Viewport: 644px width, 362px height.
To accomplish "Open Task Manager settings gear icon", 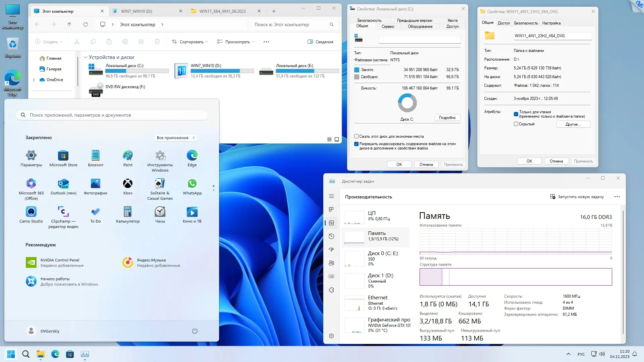I will pos(331,336).
